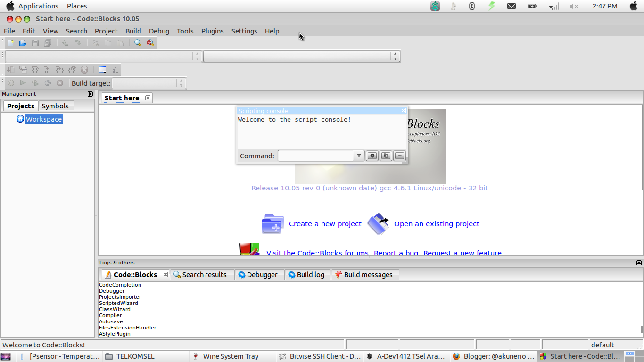
Task: Open the debugger Various info dropdown
Action: [115, 70]
